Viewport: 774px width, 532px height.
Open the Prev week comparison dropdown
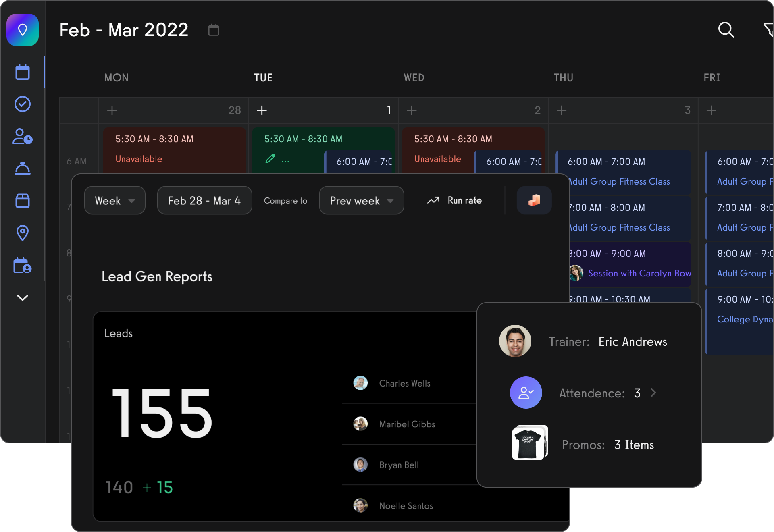361,200
